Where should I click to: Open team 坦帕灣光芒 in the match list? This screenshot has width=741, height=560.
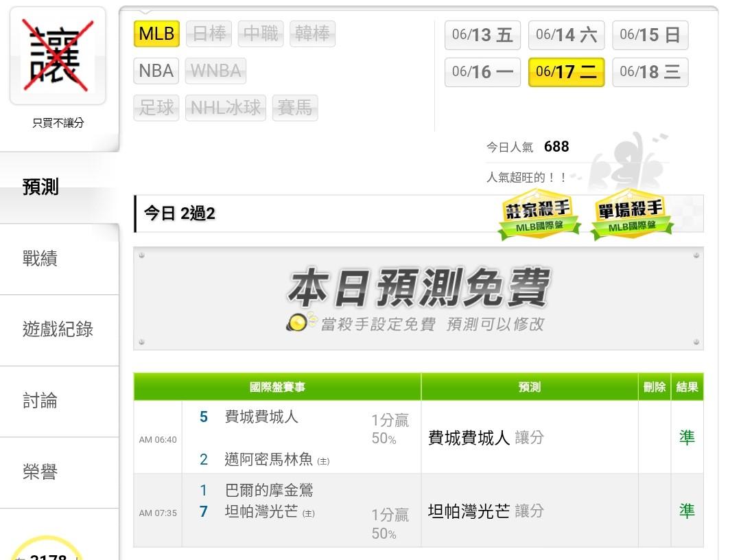[261, 511]
